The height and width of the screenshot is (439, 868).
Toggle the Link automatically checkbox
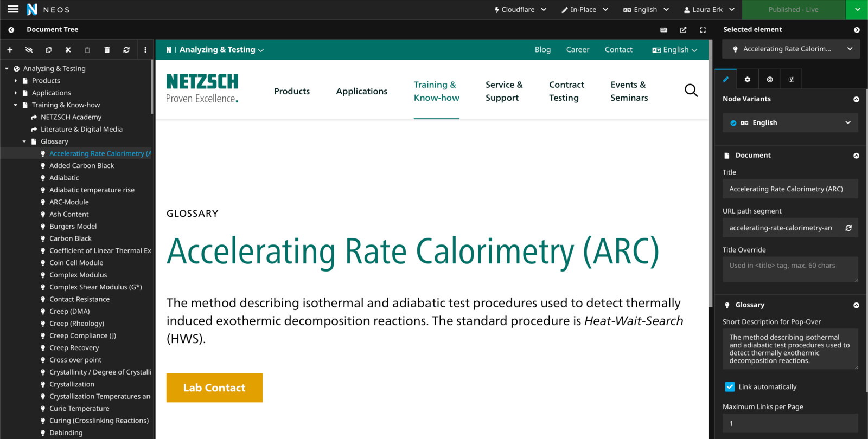(x=730, y=387)
